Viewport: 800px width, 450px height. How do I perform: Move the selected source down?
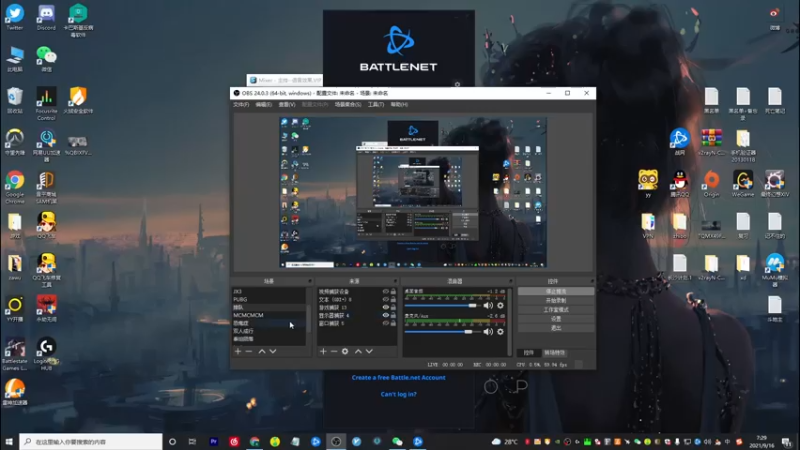coord(369,351)
